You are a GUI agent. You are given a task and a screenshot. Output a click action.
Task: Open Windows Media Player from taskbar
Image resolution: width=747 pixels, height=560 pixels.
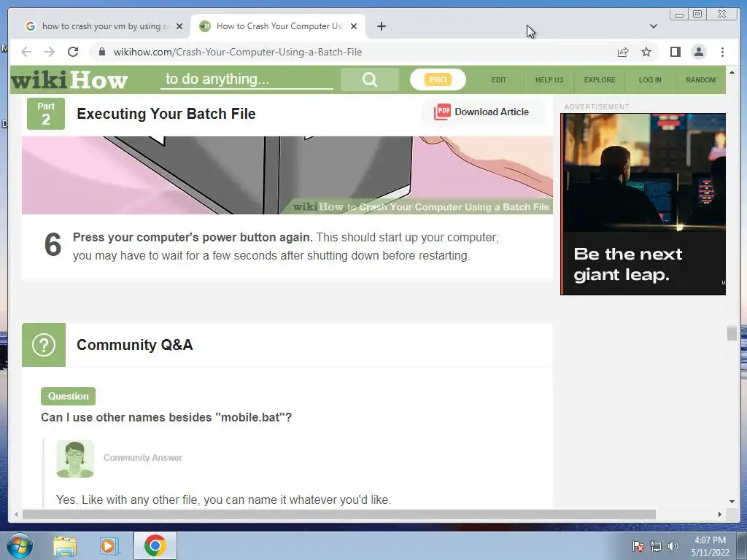(x=108, y=546)
